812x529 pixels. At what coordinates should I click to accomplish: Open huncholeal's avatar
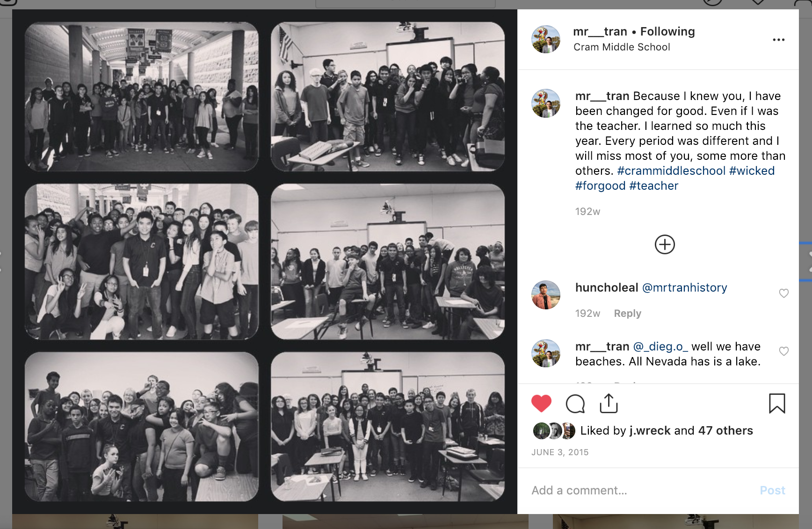[546, 295]
